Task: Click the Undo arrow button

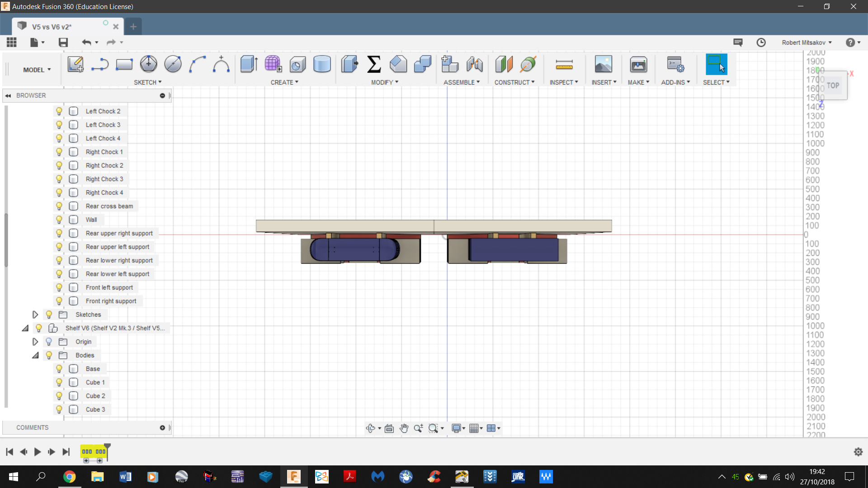Action: [86, 42]
